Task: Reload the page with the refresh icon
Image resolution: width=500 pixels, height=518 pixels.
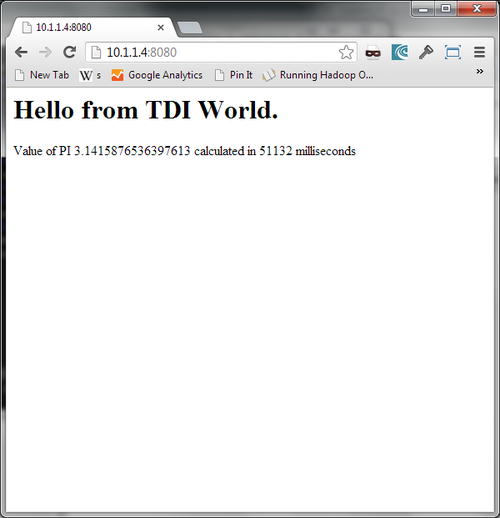Action: pos(70,52)
